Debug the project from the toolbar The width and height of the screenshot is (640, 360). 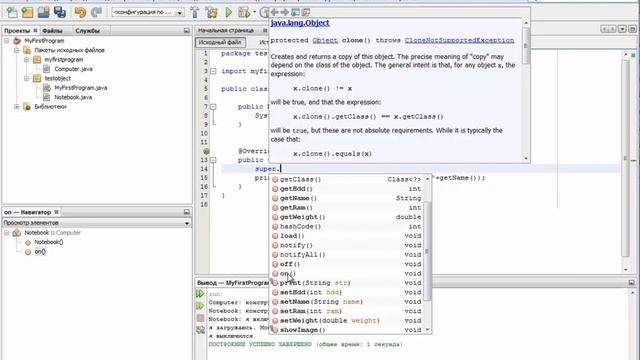[x=244, y=13]
